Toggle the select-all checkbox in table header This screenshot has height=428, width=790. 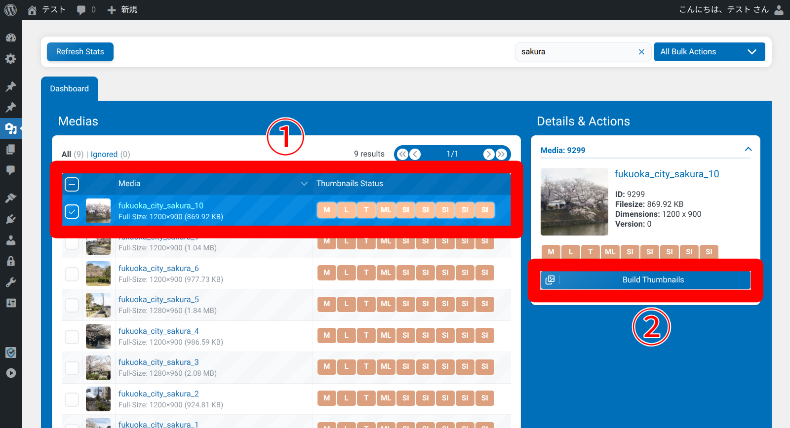(x=72, y=184)
